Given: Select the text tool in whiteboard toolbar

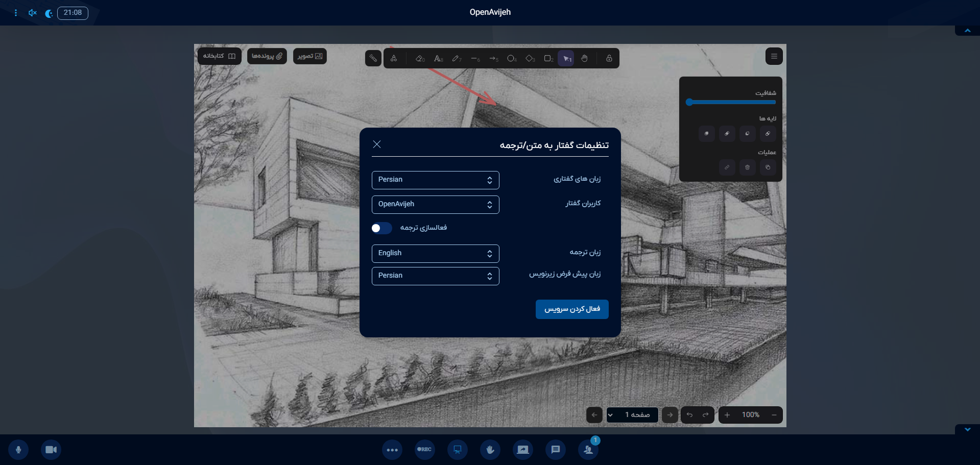Looking at the screenshot, I should (x=438, y=59).
